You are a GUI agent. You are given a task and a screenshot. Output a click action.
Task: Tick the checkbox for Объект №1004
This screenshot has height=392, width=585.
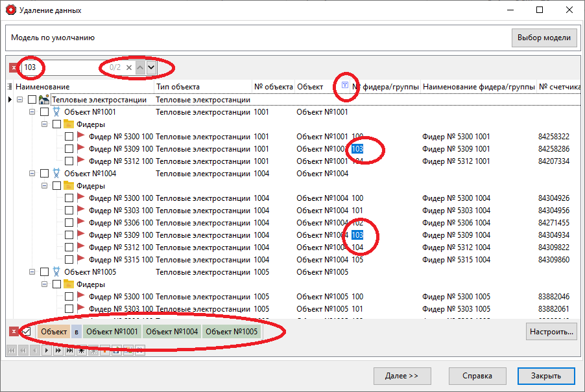pos(44,174)
